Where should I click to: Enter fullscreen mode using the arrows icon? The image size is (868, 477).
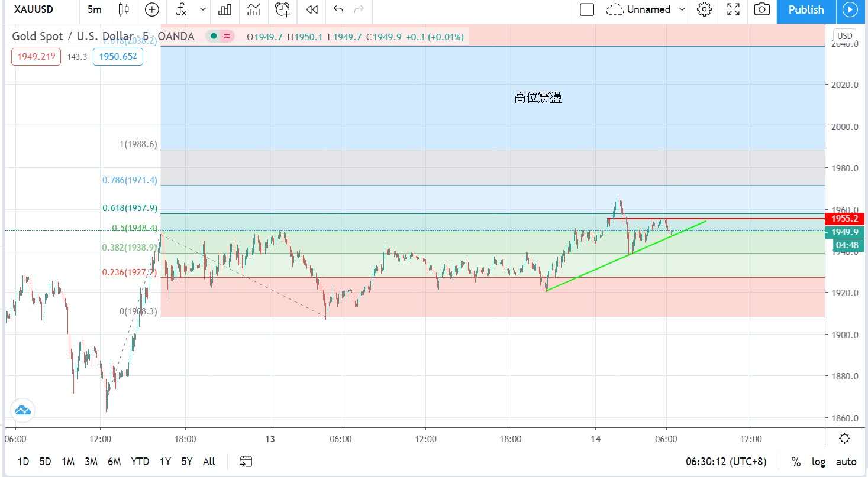point(733,9)
